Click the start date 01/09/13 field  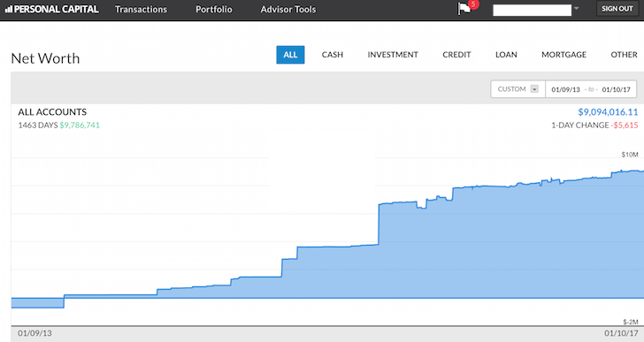point(565,89)
